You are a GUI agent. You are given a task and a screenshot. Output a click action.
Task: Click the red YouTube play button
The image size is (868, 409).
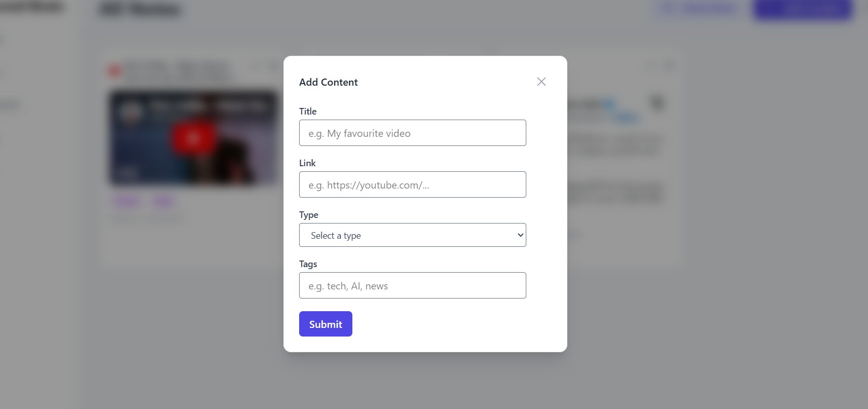click(x=193, y=137)
